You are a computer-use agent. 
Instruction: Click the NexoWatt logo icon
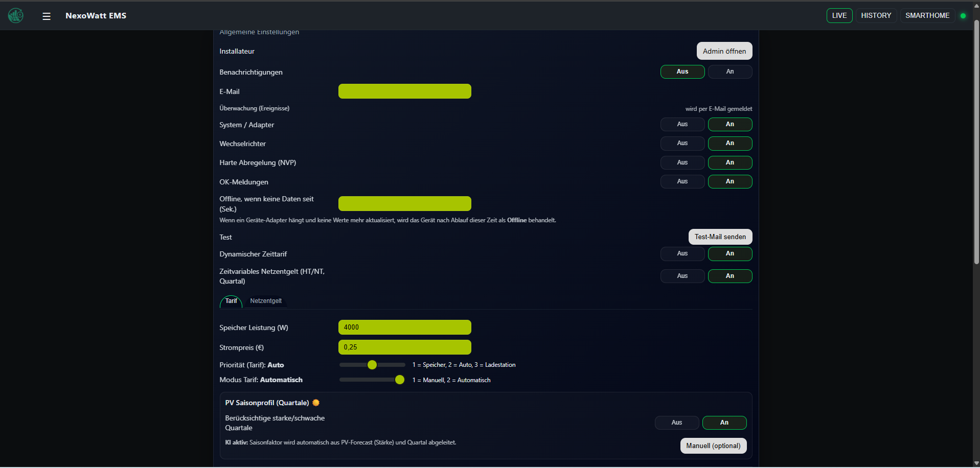16,15
